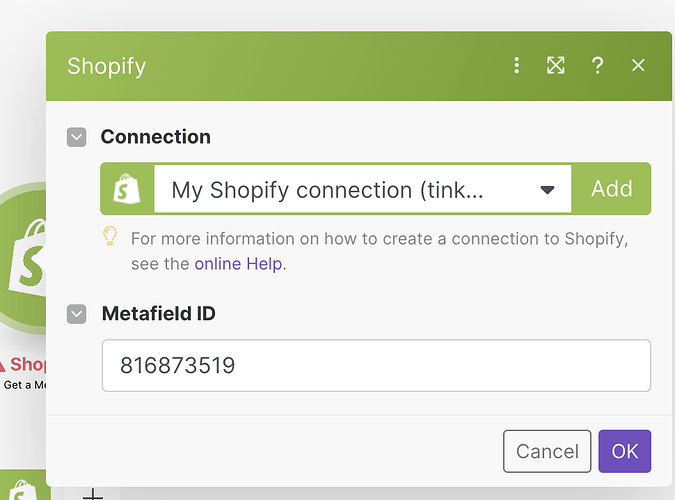Viewport: 675px width, 500px height.
Task: Click the connection dropdown arrow
Action: 547,190
